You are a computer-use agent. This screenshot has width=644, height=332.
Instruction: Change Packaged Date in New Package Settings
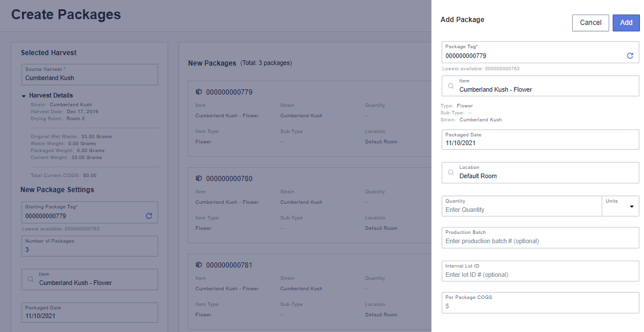(89, 313)
